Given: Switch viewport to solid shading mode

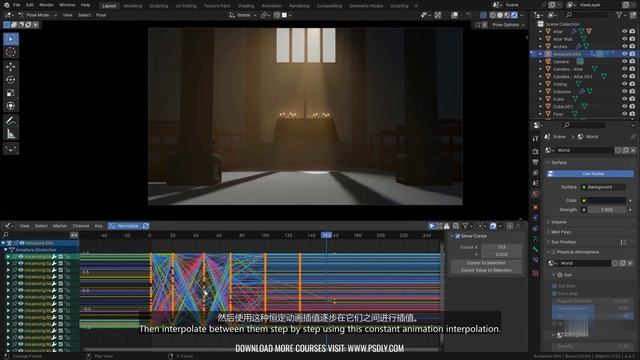Looking at the screenshot, I should (x=500, y=15).
